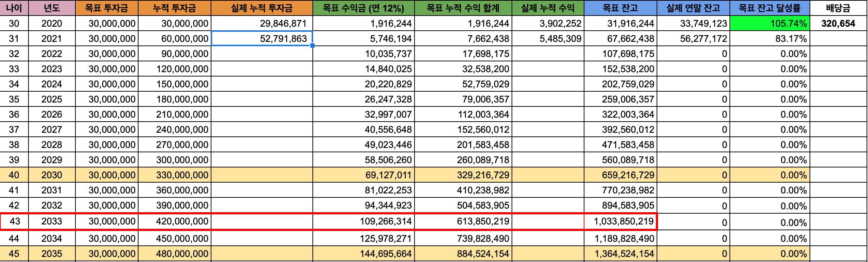
Task: Select the active cell 52,791,863
Action: tap(262, 39)
